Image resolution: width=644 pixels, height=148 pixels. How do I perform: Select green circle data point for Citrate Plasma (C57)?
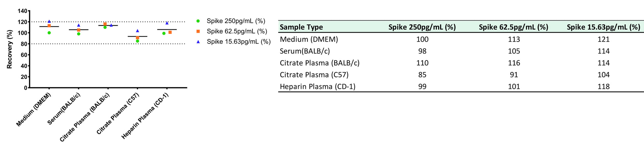(138, 41)
